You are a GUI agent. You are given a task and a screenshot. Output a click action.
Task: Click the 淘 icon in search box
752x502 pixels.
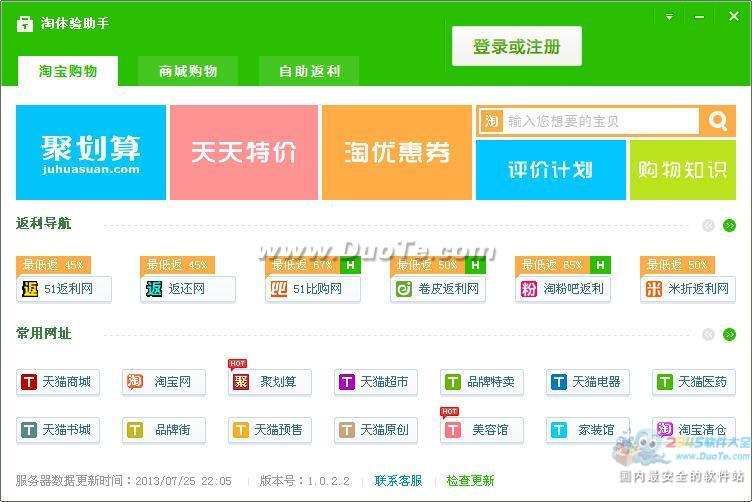tap(492, 121)
